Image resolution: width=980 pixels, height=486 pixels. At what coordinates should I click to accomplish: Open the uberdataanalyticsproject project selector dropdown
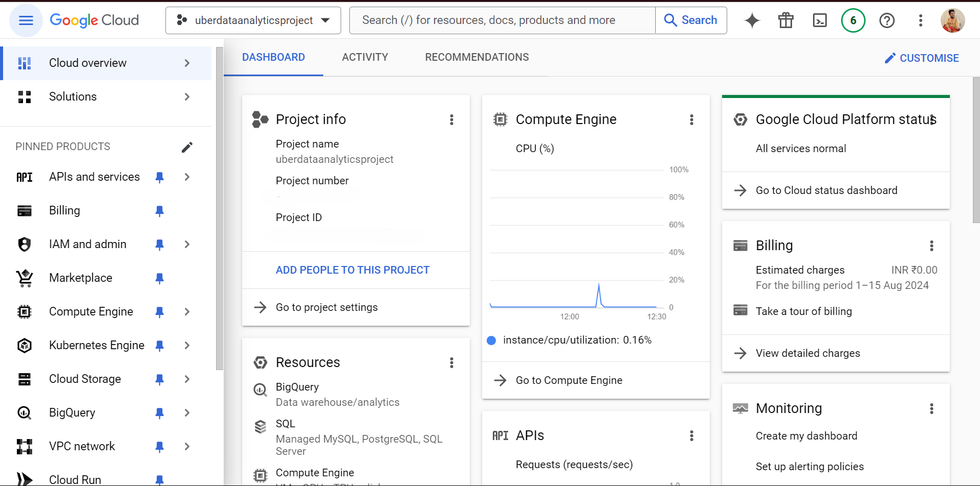pos(253,20)
